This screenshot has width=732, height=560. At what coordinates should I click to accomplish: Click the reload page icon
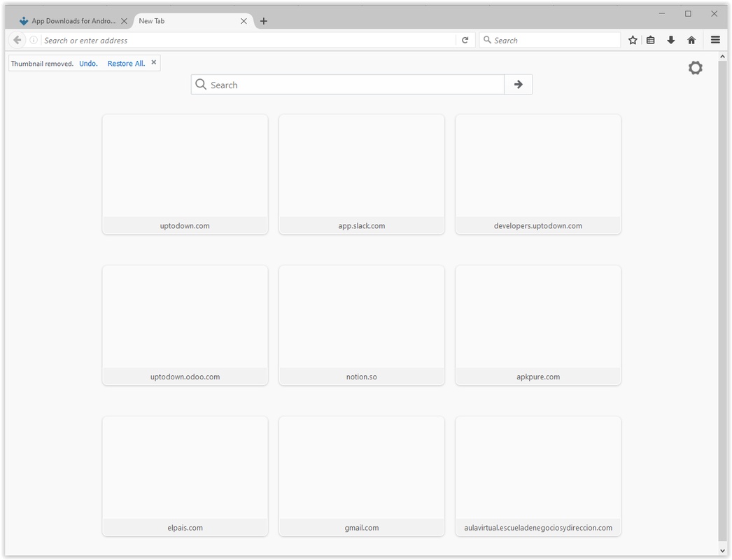point(465,41)
